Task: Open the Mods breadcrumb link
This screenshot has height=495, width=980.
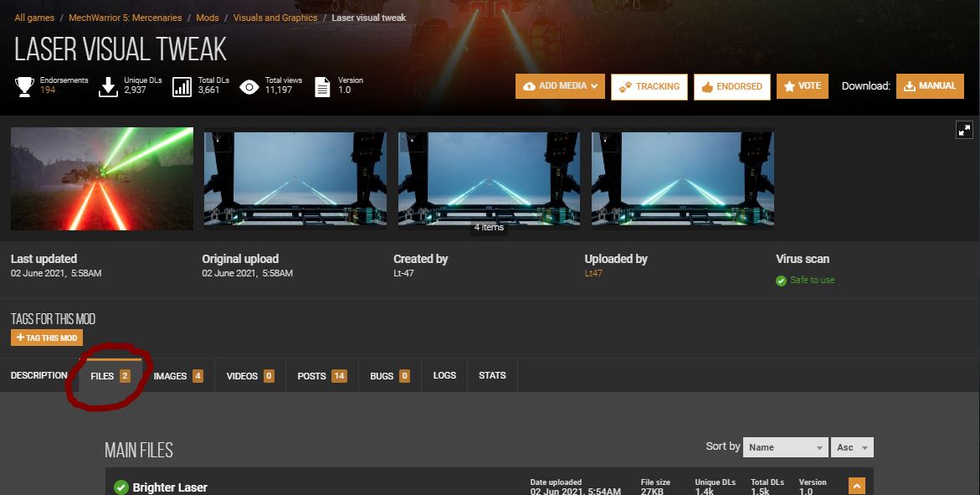Action: tap(208, 18)
